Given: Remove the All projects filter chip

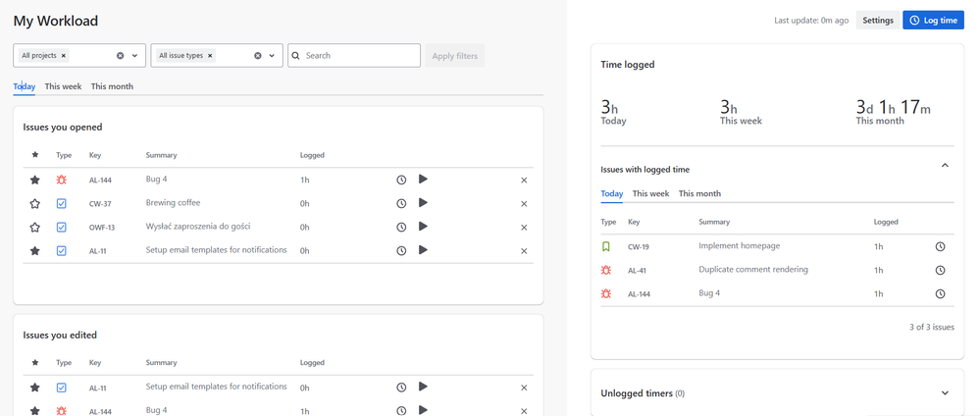Looking at the screenshot, I should click(64, 56).
